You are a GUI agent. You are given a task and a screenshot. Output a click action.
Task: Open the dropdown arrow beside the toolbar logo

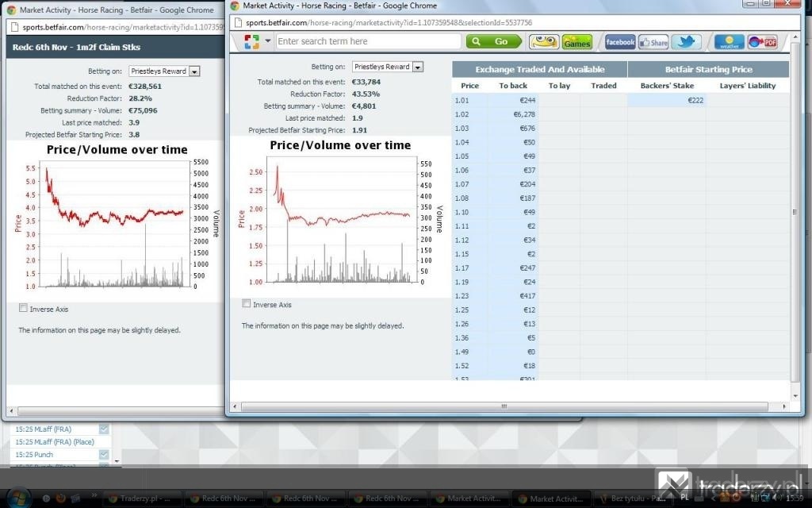268,41
